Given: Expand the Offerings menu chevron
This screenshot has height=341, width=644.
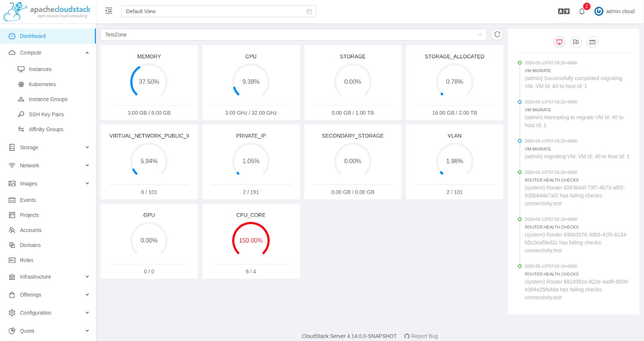Looking at the screenshot, I should pyautogui.click(x=87, y=295).
